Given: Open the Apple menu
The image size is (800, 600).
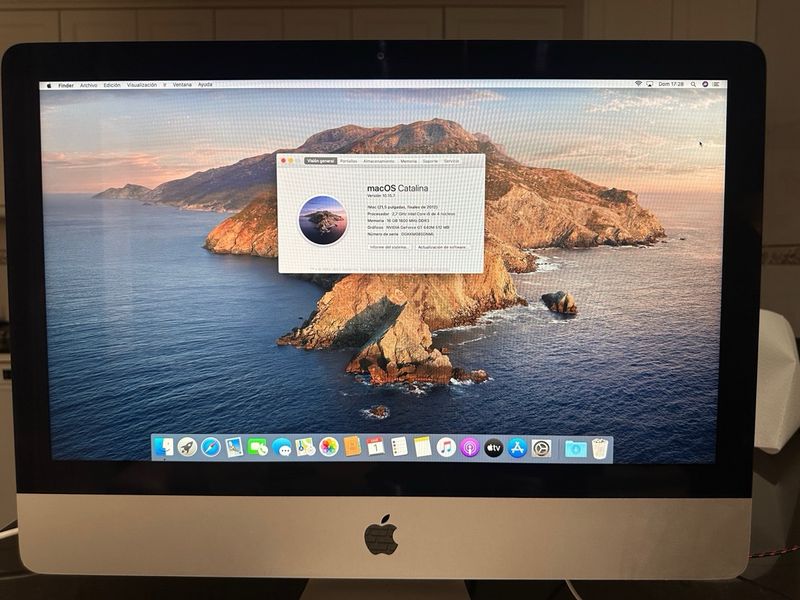Looking at the screenshot, I should pyautogui.click(x=49, y=86).
